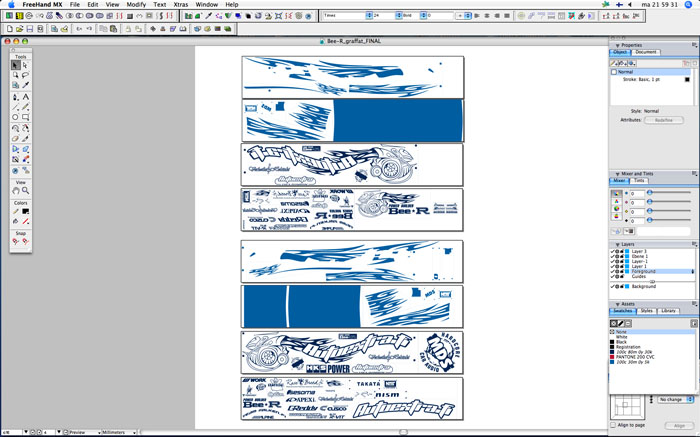Image resolution: width=700 pixels, height=437 pixels.
Task: Select the Eyedropper tool
Action: pos(25,85)
